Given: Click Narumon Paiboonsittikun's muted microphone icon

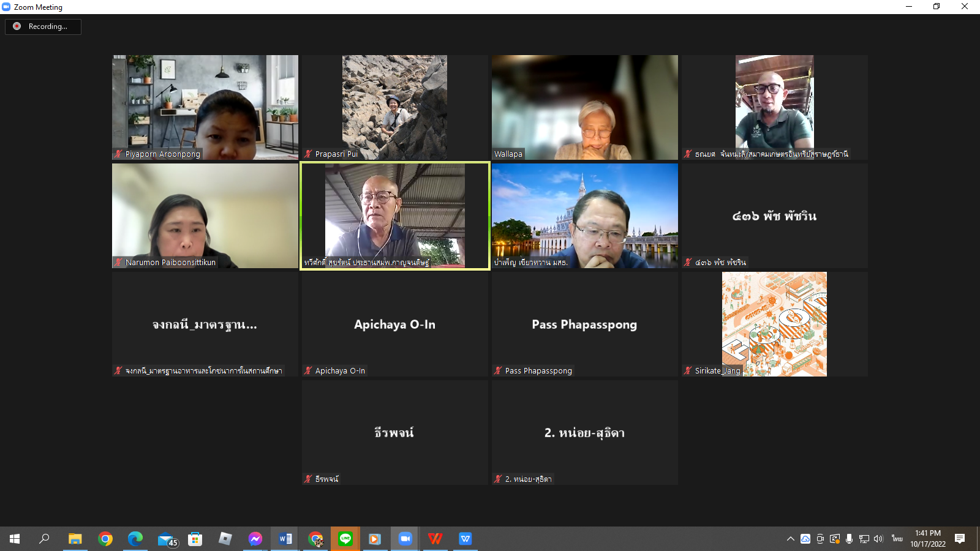Looking at the screenshot, I should coord(118,263).
